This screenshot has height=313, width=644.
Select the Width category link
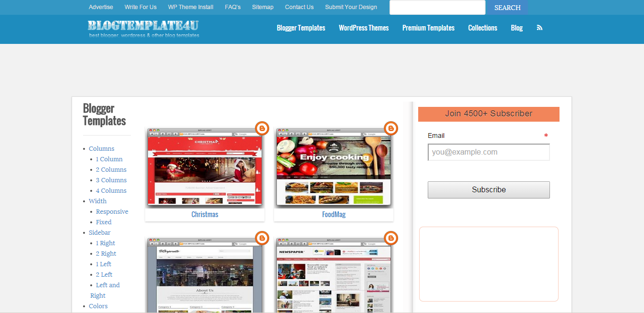(98, 201)
